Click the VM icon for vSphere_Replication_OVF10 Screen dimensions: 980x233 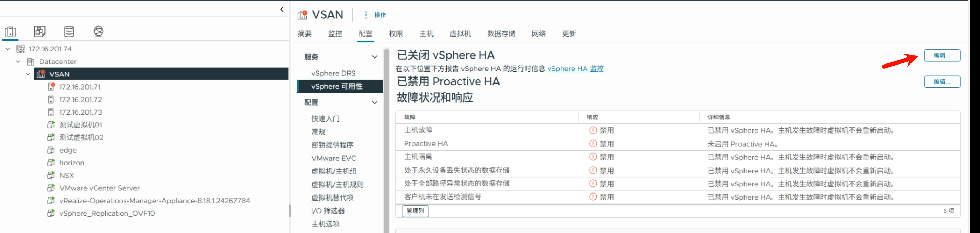(x=51, y=213)
